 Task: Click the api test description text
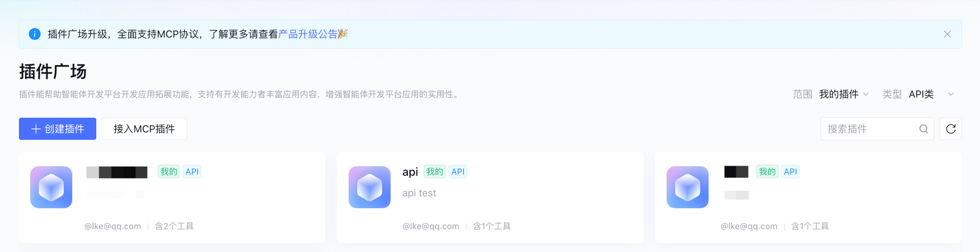pos(419,193)
